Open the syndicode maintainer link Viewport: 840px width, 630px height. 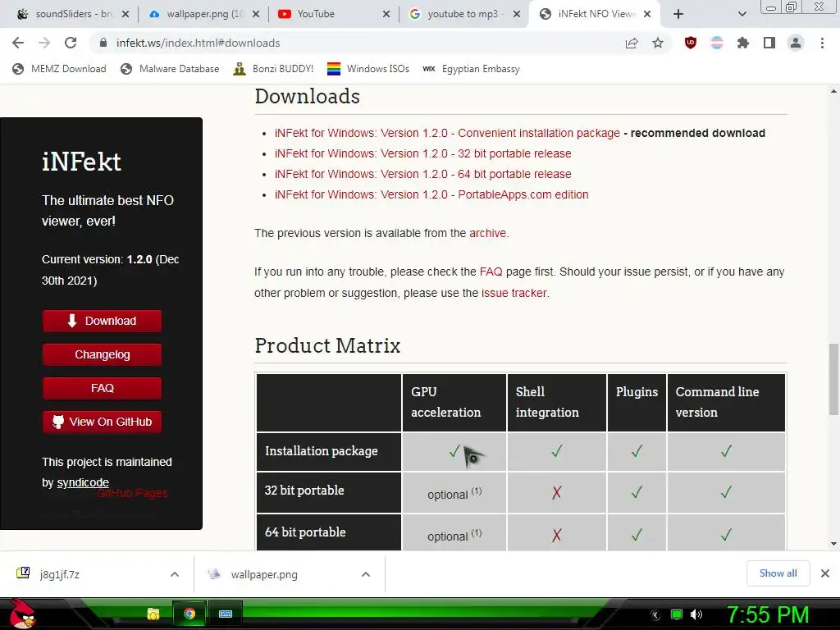click(83, 482)
